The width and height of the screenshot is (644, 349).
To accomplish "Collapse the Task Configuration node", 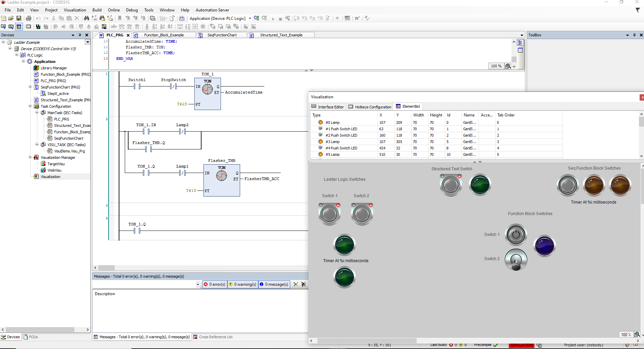I will point(30,106).
